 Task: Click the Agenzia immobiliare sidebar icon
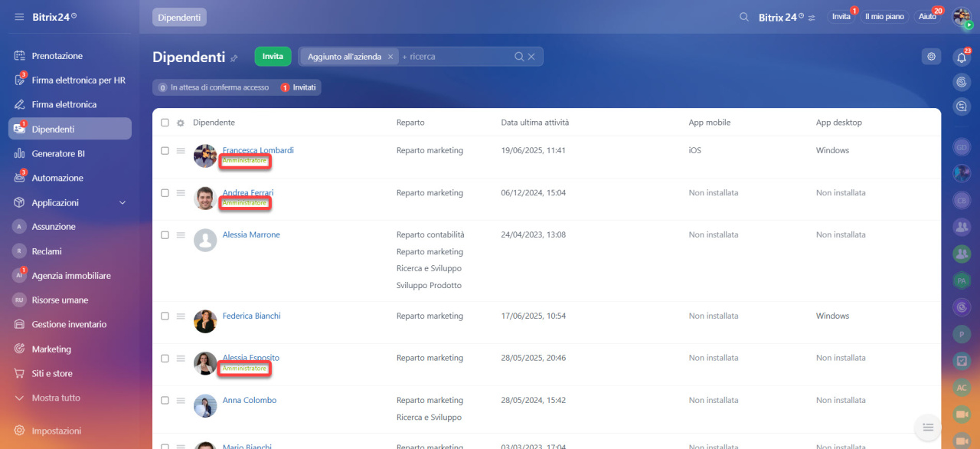pos(19,276)
